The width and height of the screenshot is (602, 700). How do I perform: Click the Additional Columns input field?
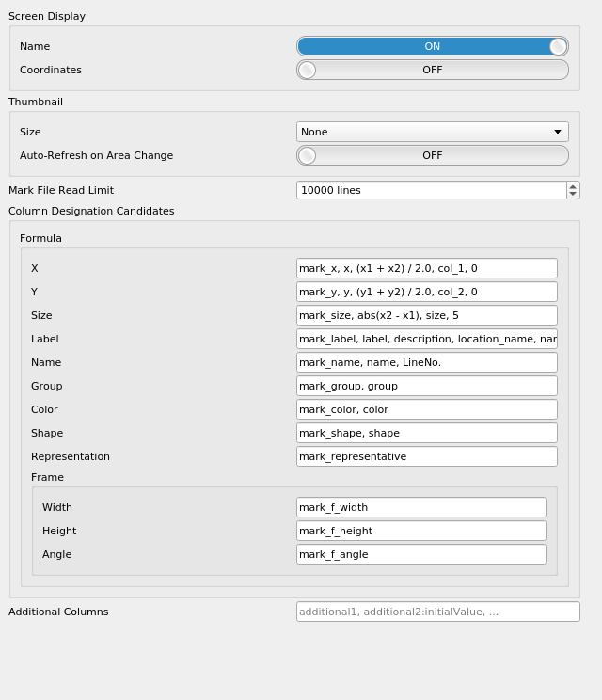[438, 612]
